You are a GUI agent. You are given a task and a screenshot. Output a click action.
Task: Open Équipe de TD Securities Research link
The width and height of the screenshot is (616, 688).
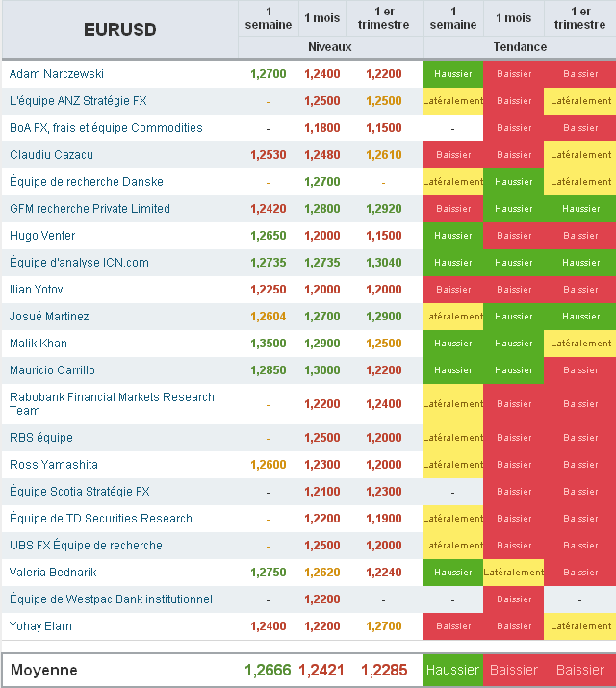101,519
